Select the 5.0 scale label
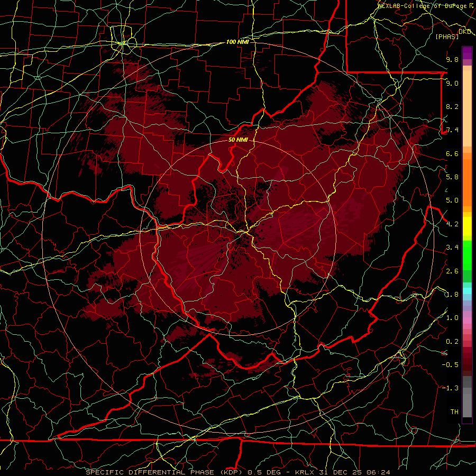The height and width of the screenshot is (476, 476). click(x=452, y=200)
